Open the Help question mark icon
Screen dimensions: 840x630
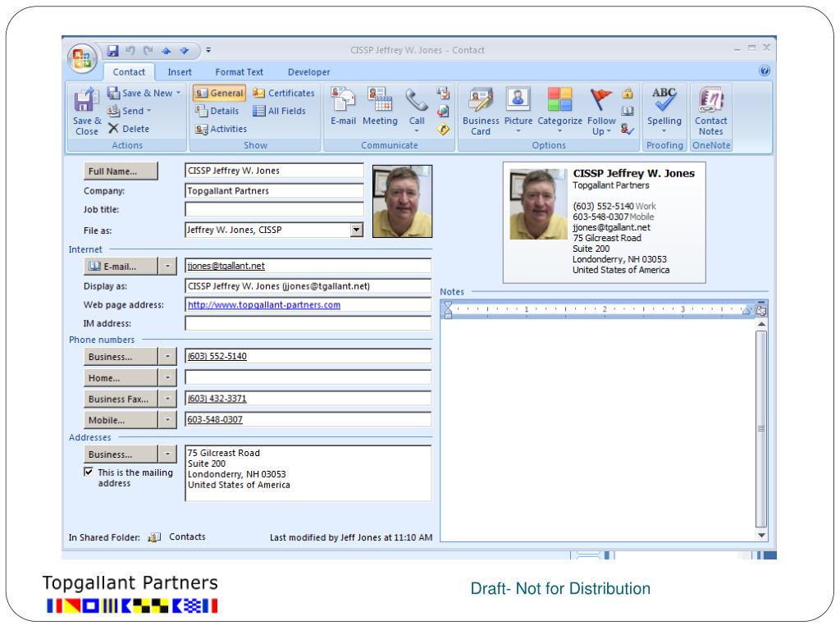(765, 71)
